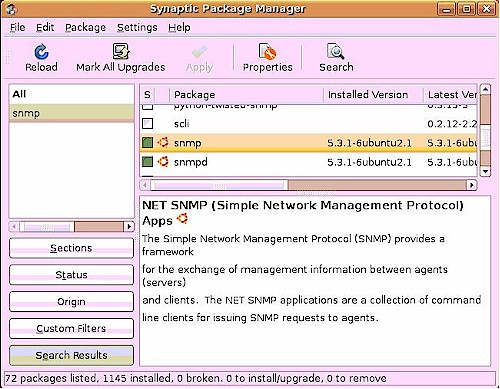Click the Search Results button
This screenshot has height=389, width=500.
(71, 355)
